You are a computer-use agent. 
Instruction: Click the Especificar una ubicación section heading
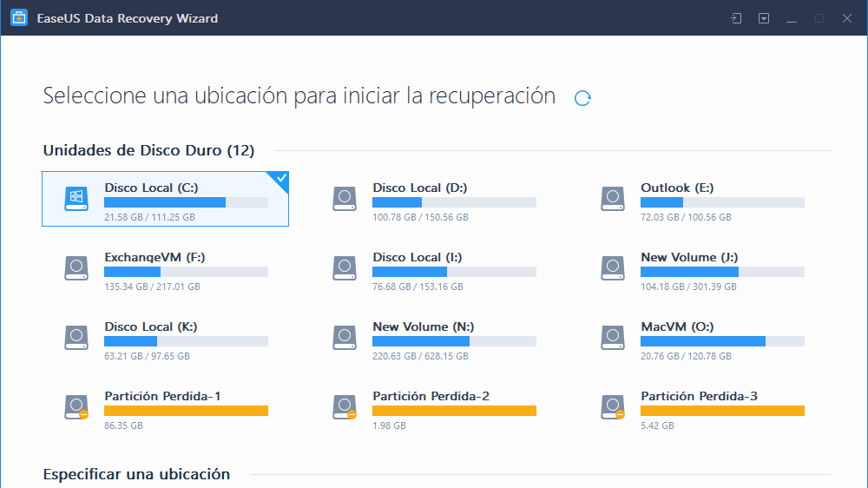[136, 474]
